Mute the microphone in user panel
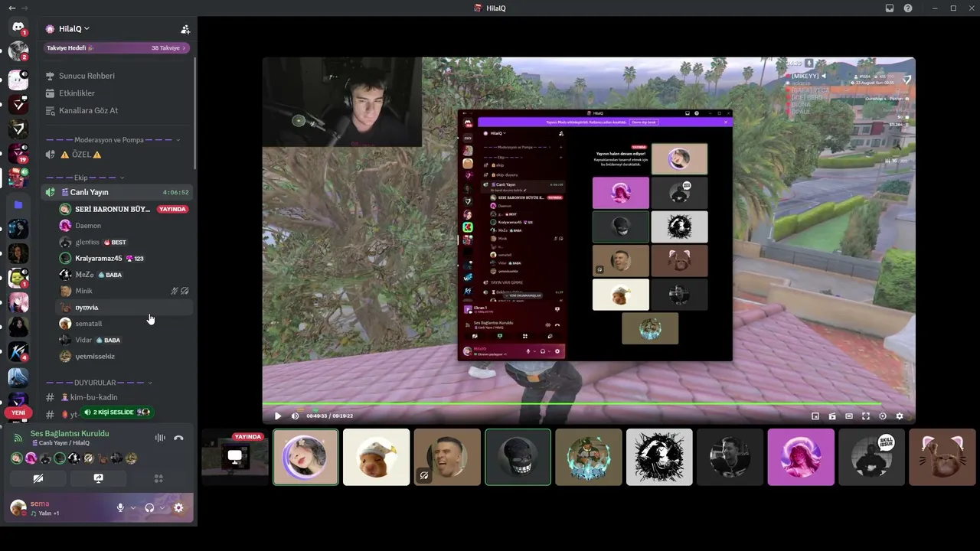This screenshot has width=980, height=551. (120, 507)
